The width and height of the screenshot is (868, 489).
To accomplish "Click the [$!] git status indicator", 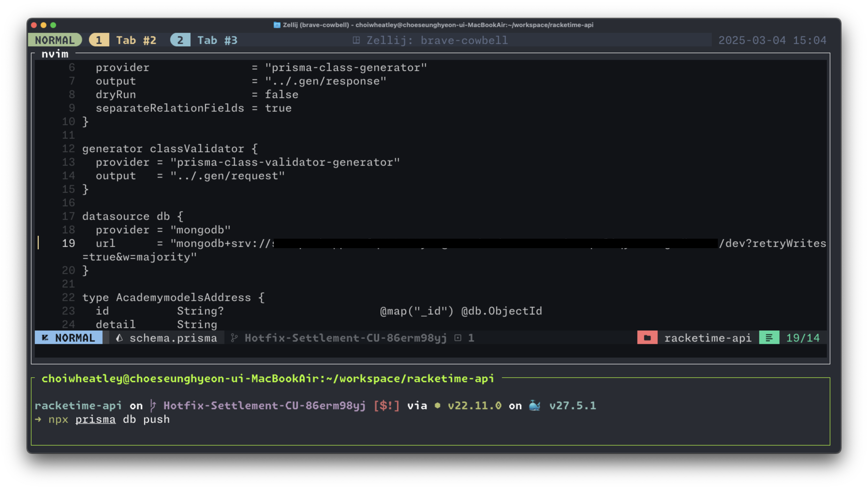I will tap(386, 405).
